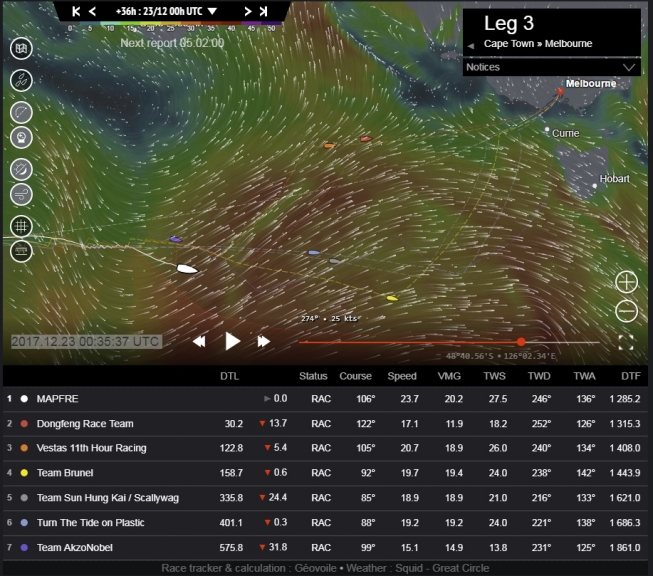Sort by the Speed column header
Viewport: 653px width, 576px height.
[x=402, y=376]
